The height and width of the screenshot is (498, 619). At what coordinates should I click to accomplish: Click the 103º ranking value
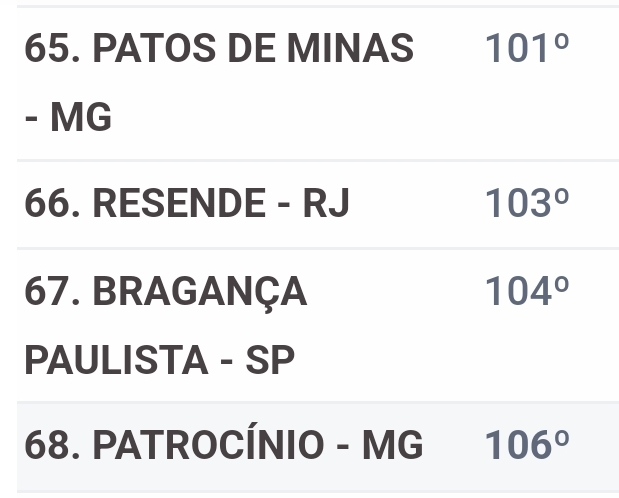coord(526,204)
